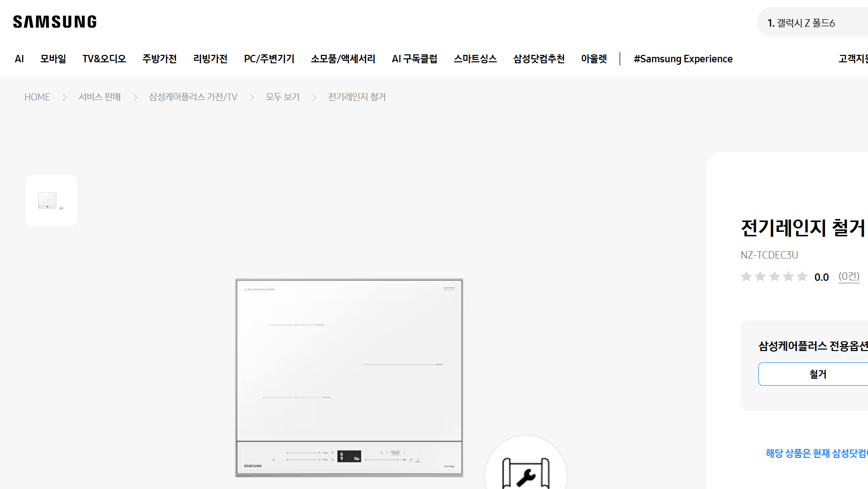Go to HOME breadcrumb

(x=38, y=97)
